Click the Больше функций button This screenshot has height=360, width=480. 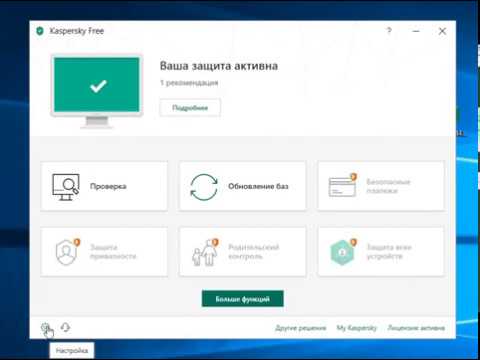(243, 299)
